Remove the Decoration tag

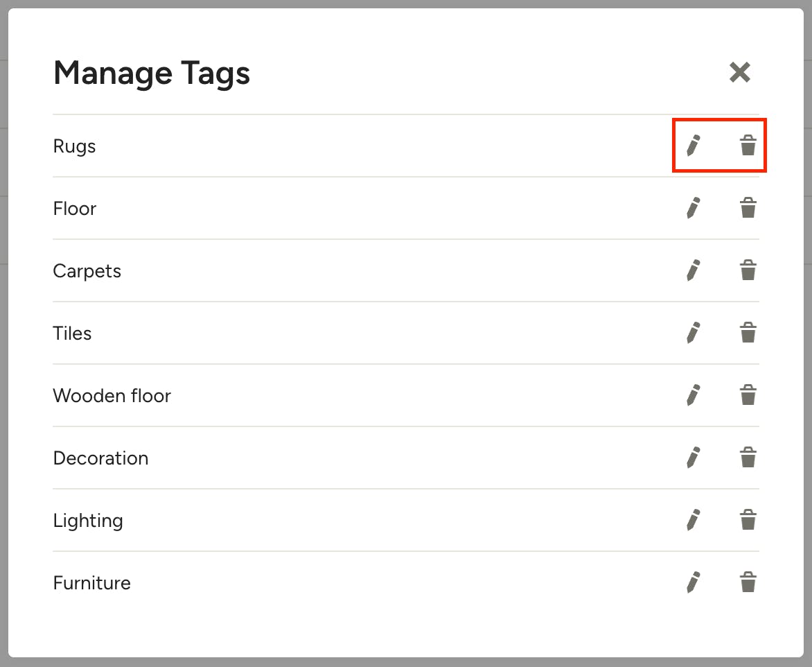tap(748, 458)
